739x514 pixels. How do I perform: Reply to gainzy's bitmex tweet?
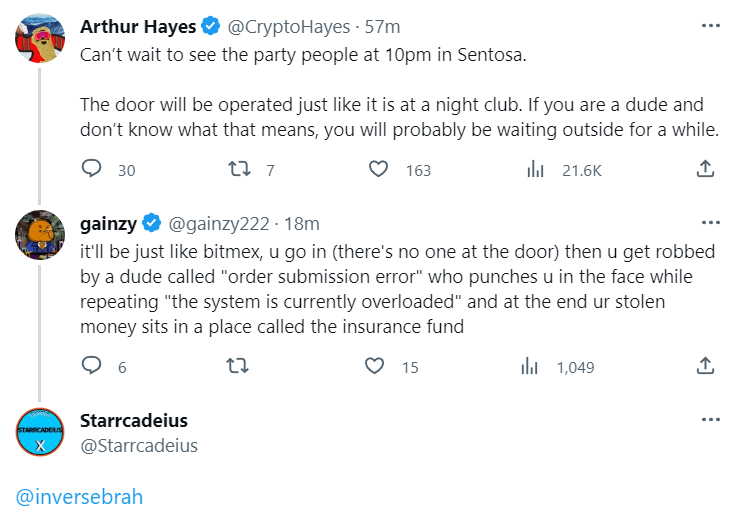[92, 367]
